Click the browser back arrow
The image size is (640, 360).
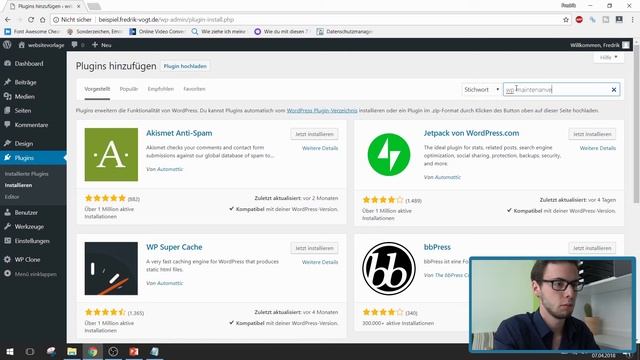point(8,20)
